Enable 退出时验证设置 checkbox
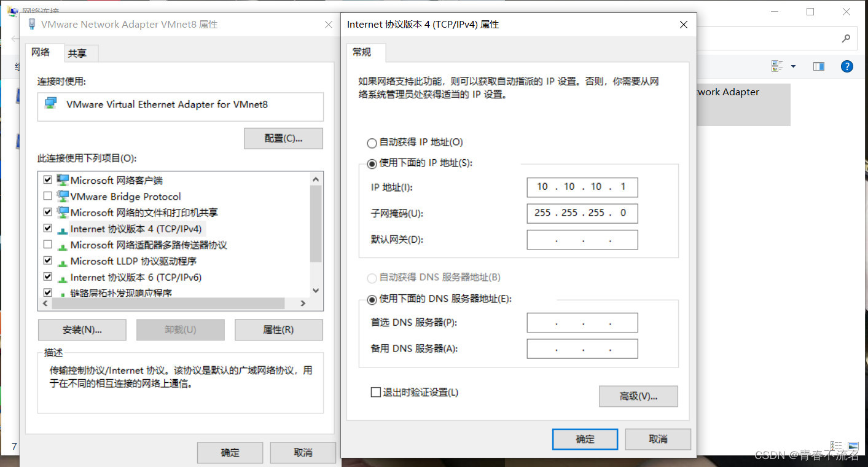The image size is (868, 467). click(x=376, y=392)
